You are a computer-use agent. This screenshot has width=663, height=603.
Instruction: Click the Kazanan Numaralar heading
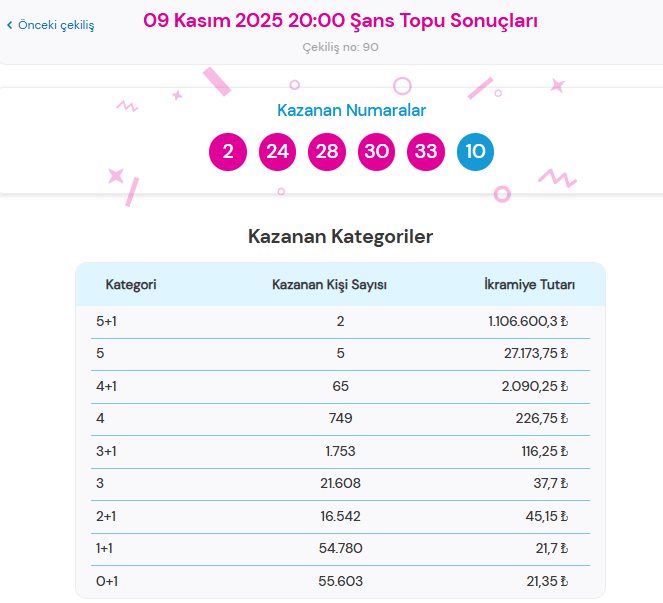[x=351, y=111]
